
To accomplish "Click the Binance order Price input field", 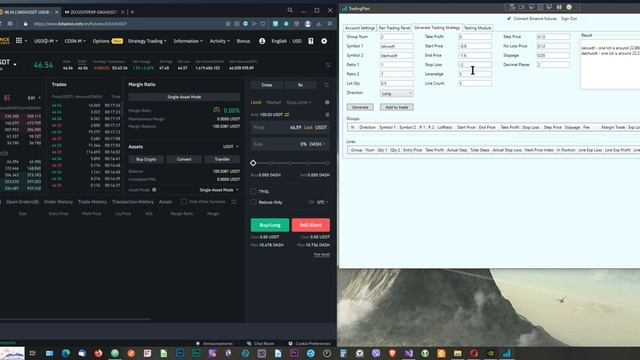I will point(290,127).
